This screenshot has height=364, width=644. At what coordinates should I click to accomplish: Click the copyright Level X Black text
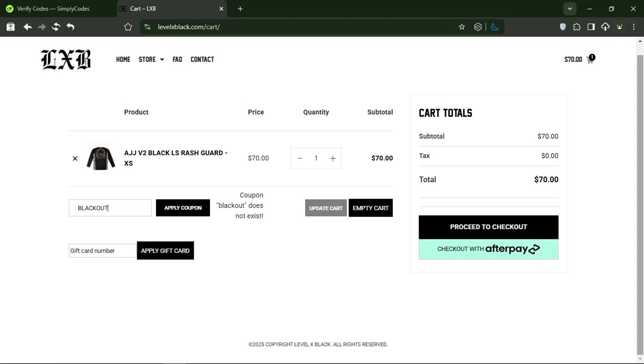coord(318,344)
